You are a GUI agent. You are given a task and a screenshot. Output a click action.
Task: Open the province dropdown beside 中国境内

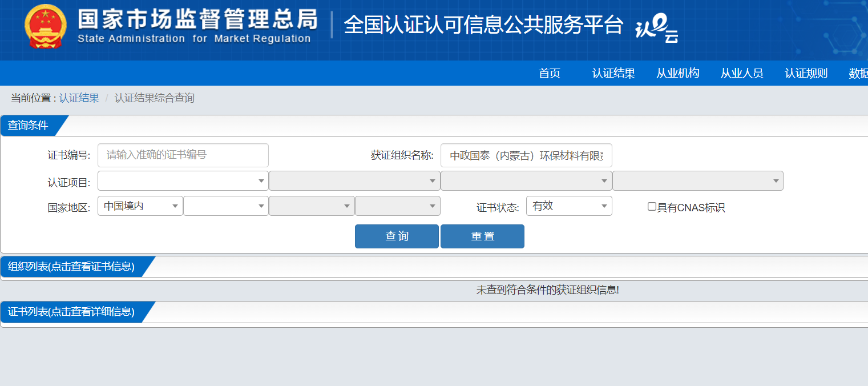pos(226,206)
